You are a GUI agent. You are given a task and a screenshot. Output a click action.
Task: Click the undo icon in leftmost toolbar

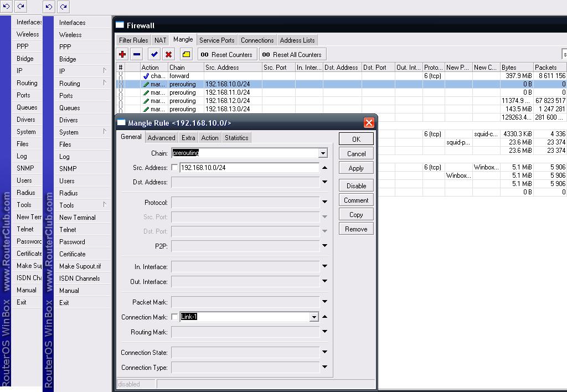point(6,6)
